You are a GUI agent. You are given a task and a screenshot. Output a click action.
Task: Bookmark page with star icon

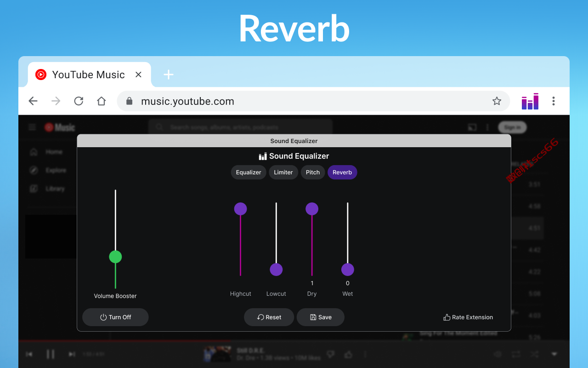[x=497, y=101]
